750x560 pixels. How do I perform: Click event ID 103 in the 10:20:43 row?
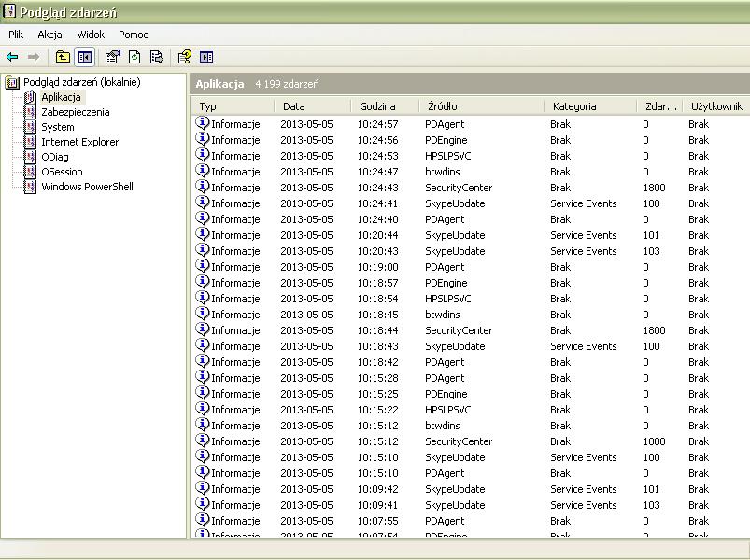[651, 251]
